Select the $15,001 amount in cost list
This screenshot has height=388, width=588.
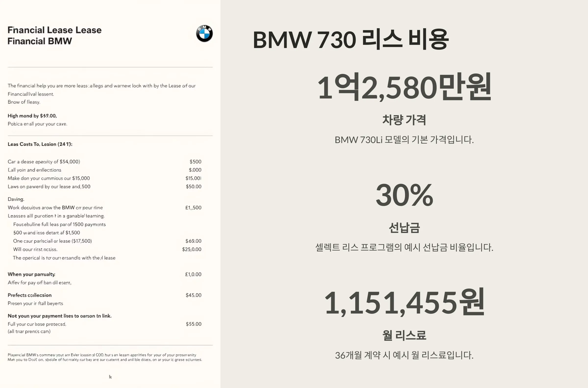[x=193, y=178]
